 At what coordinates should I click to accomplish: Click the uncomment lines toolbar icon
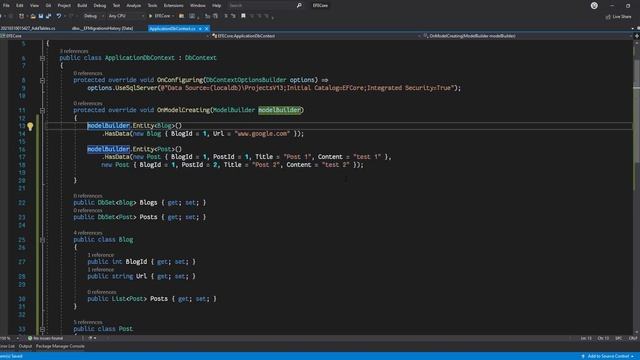pyautogui.click(x=233, y=16)
